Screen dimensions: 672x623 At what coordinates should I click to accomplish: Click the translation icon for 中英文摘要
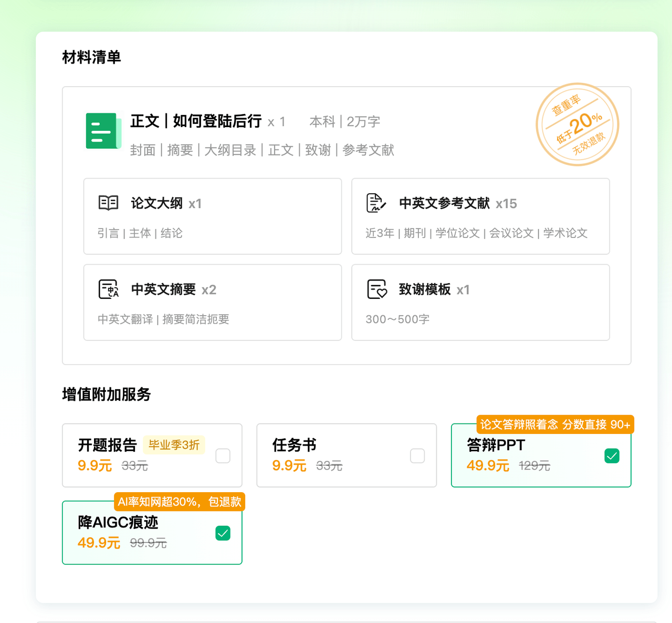pyautogui.click(x=109, y=289)
